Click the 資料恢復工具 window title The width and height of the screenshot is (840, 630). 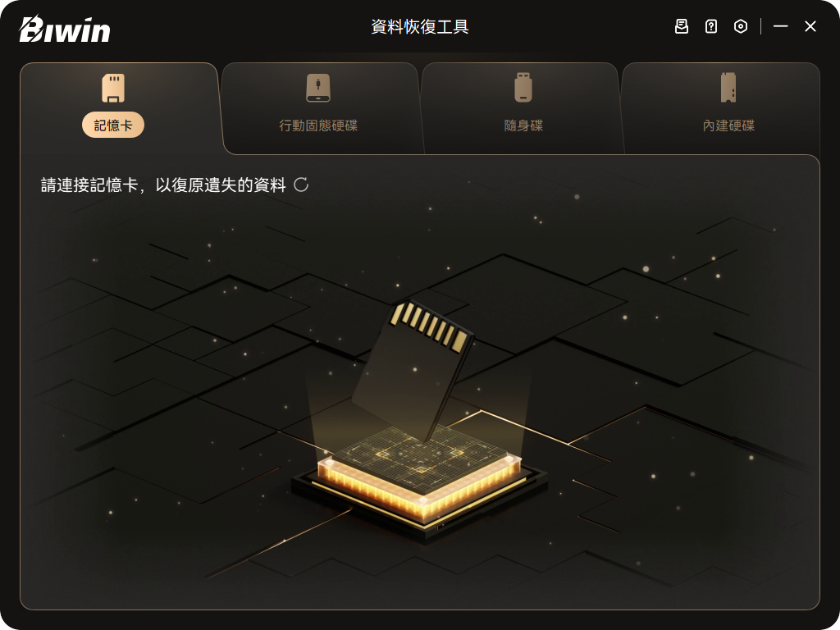(419, 27)
